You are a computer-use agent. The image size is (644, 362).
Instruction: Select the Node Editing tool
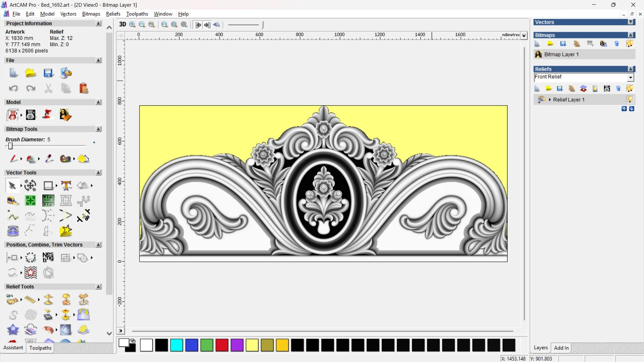tap(13, 216)
